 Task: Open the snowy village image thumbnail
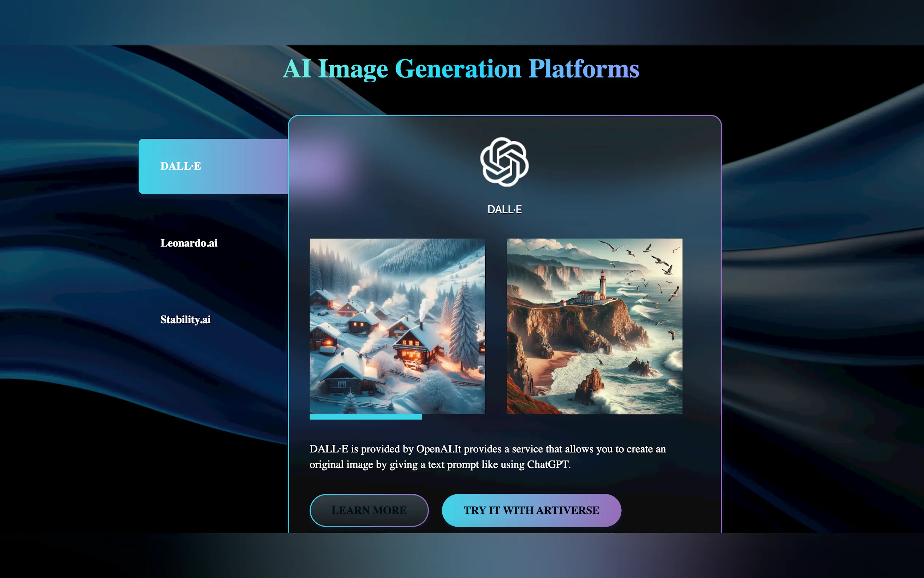click(x=397, y=326)
